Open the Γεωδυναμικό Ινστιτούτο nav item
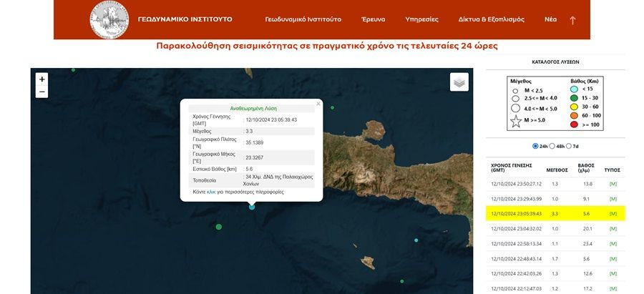Image resolution: width=644 pixels, height=294 pixels. pos(303,19)
